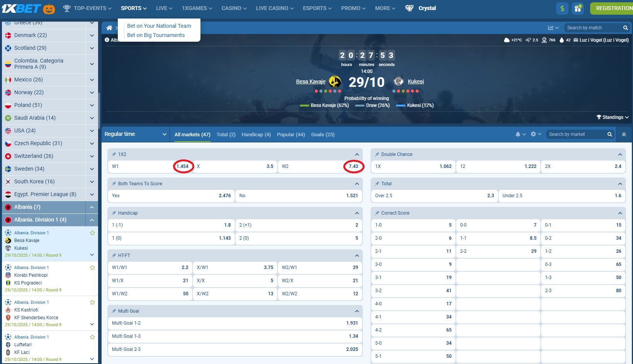The width and height of the screenshot is (633, 364).
Task: Open the green dollar payment icon top right
Action: 562,8
